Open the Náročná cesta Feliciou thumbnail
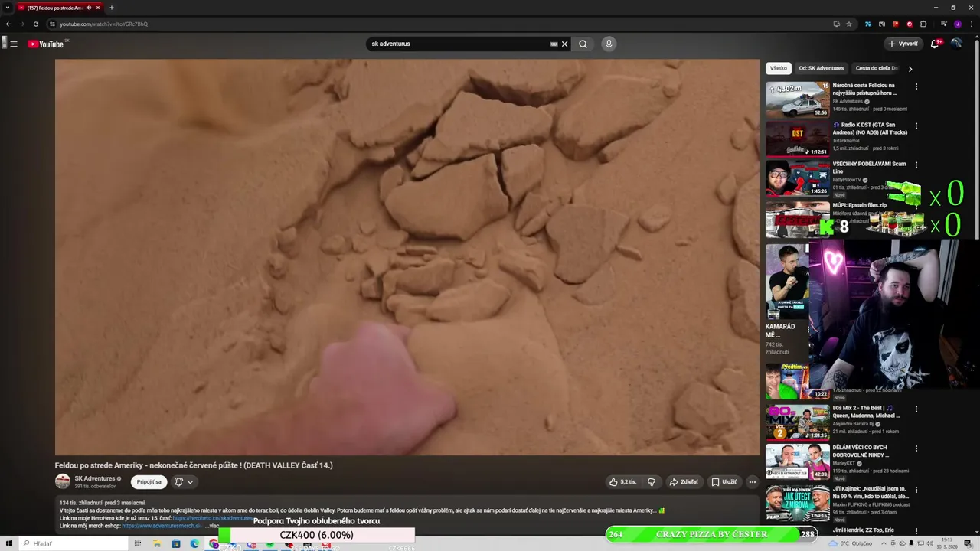The width and height of the screenshot is (980, 551). click(797, 99)
